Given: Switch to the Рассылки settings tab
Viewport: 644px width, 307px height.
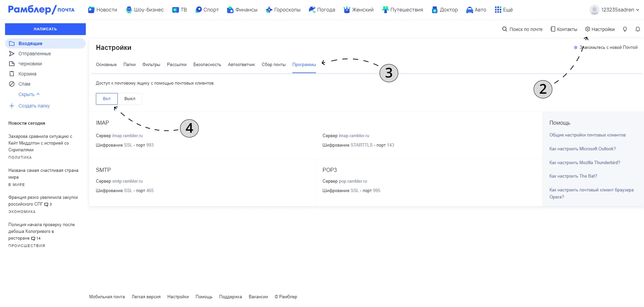Looking at the screenshot, I should tap(177, 64).
